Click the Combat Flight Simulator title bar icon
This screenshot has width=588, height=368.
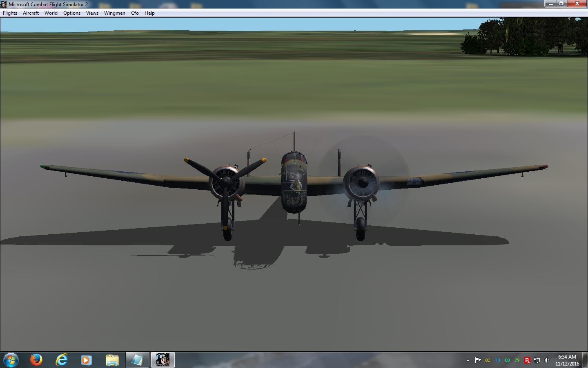4,4
